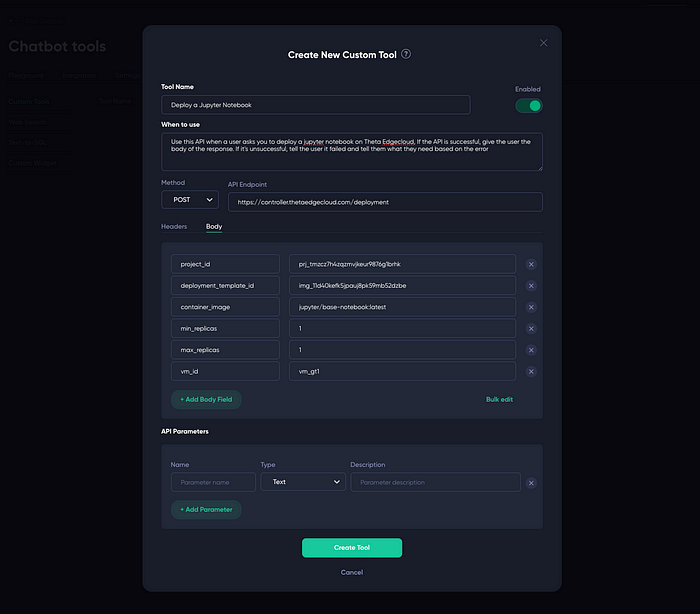
Task: Click Cancel below Create Tool
Action: pos(352,572)
